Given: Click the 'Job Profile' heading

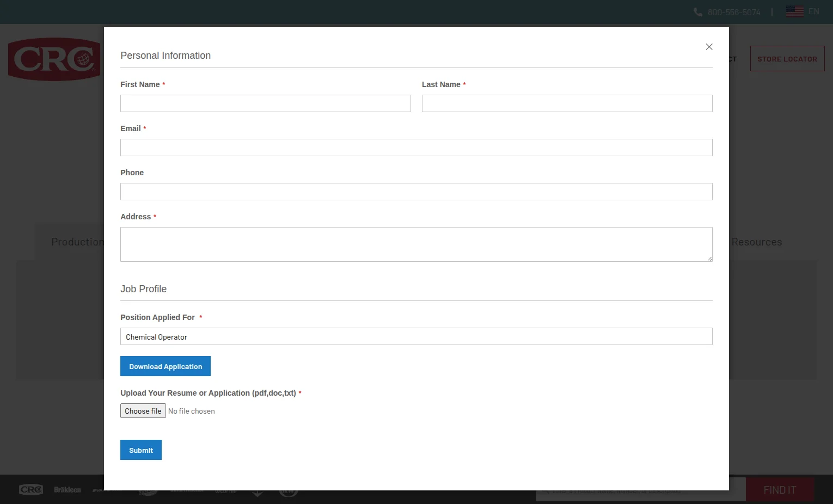Looking at the screenshot, I should click(x=144, y=289).
